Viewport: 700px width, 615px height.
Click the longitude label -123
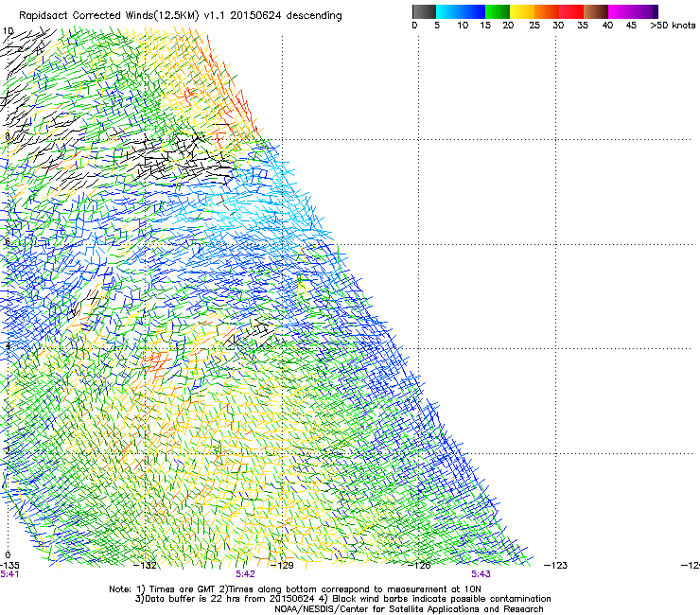pyautogui.click(x=556, y=566)
